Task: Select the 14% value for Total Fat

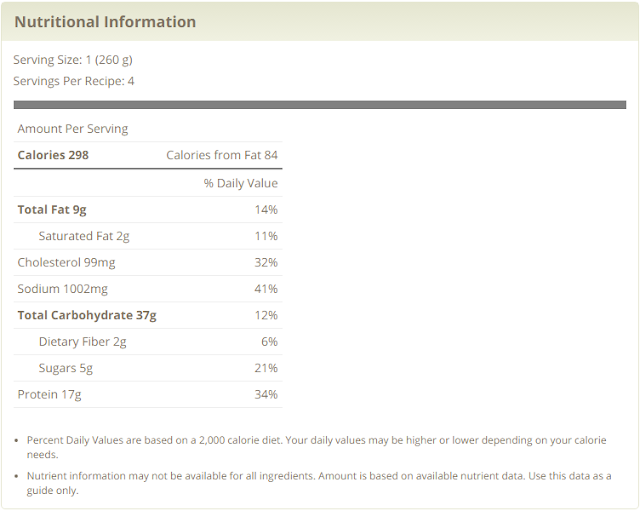Action: click(266, 210)
